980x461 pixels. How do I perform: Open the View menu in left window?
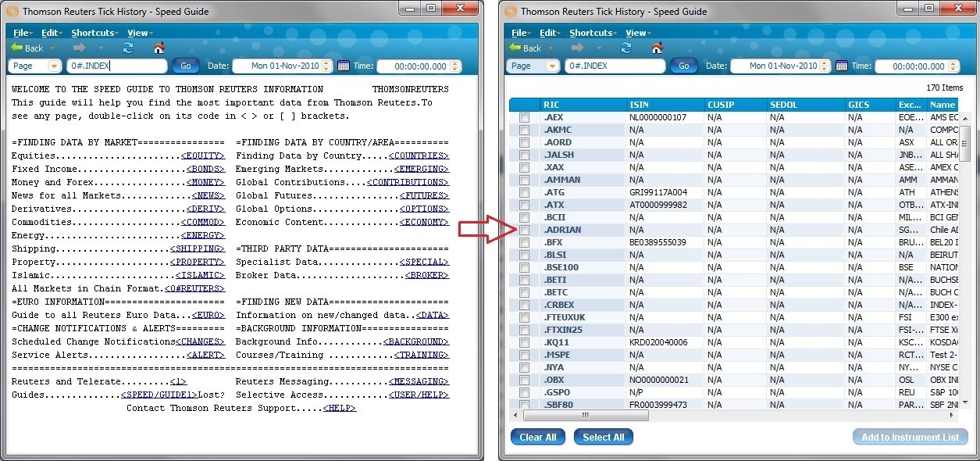coord(139,33)
